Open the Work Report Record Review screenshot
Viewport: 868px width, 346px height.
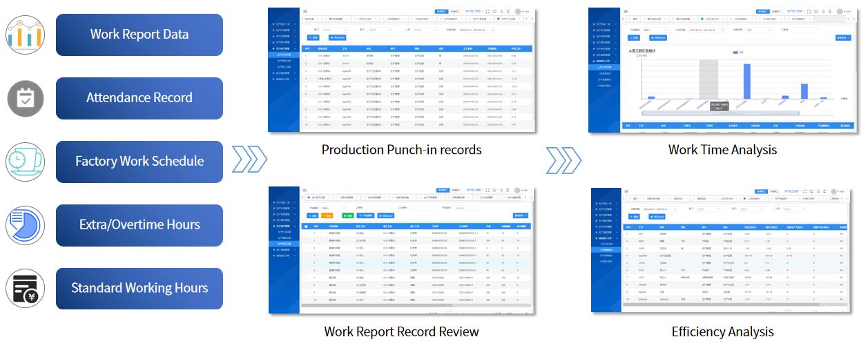401,249
